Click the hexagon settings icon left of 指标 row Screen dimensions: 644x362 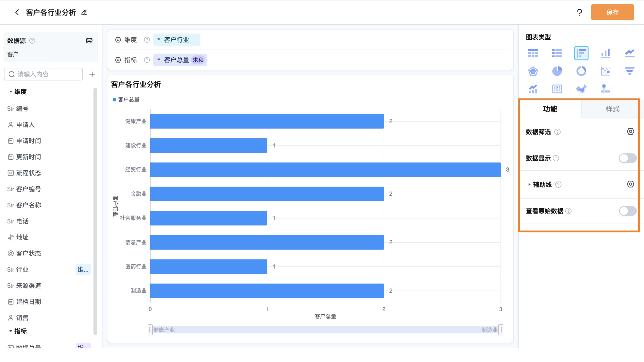[x=118, y=60]
